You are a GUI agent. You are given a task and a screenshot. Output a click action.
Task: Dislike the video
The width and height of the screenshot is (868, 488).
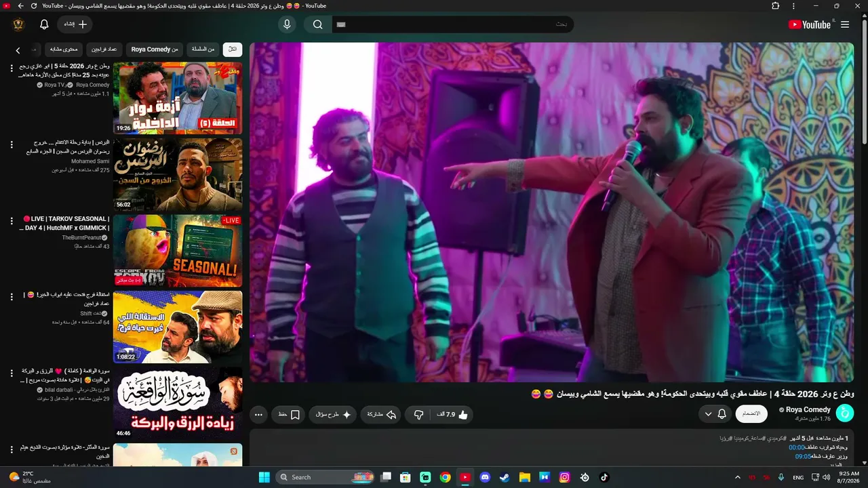(418, 415)
